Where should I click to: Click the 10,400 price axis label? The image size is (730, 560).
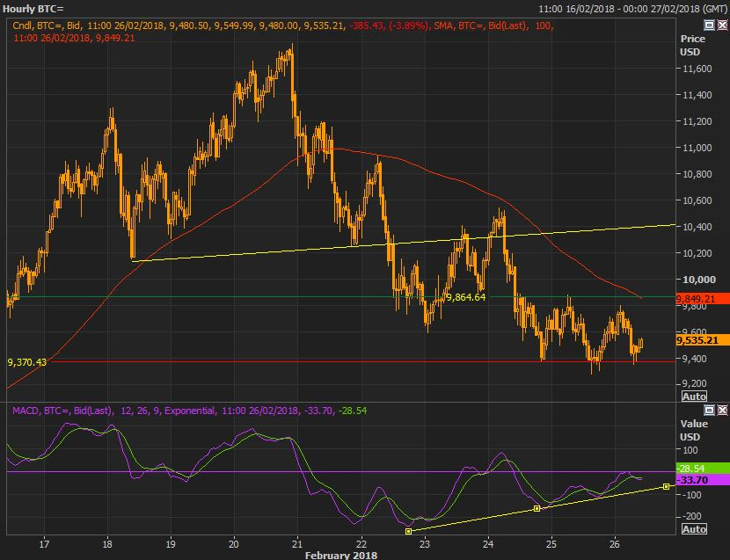(697, 227)
